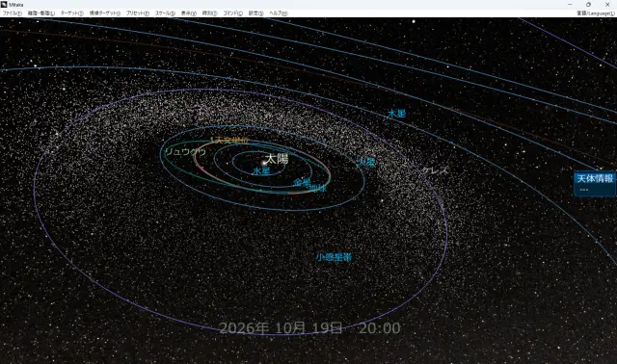Image resolution: width=617 pixels, height=364 pixels.
Task: Select the 木星 (Jupiter) label
Action: point(396,114)
